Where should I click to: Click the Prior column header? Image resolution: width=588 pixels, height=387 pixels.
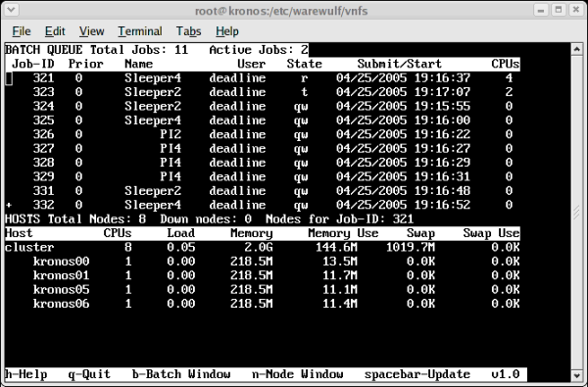(85, 64)
